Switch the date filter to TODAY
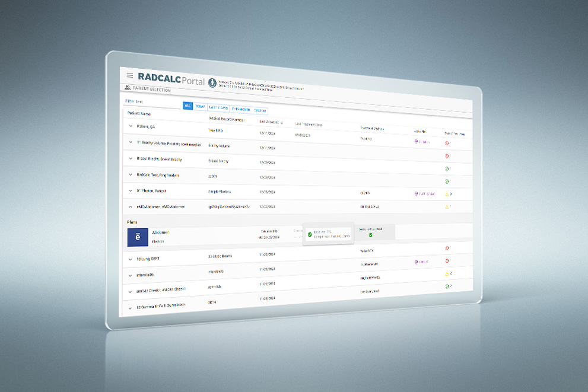This screenshot has height=392, width=588. [200, 107]
